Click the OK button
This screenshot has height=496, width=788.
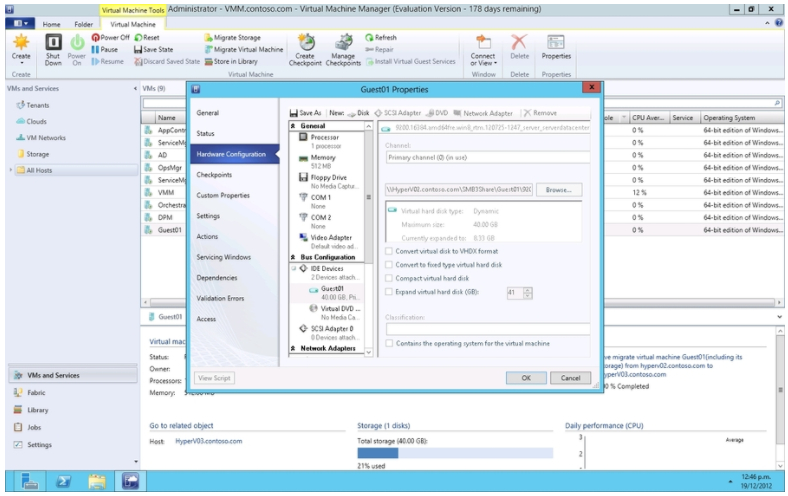(x=526, y=378)
